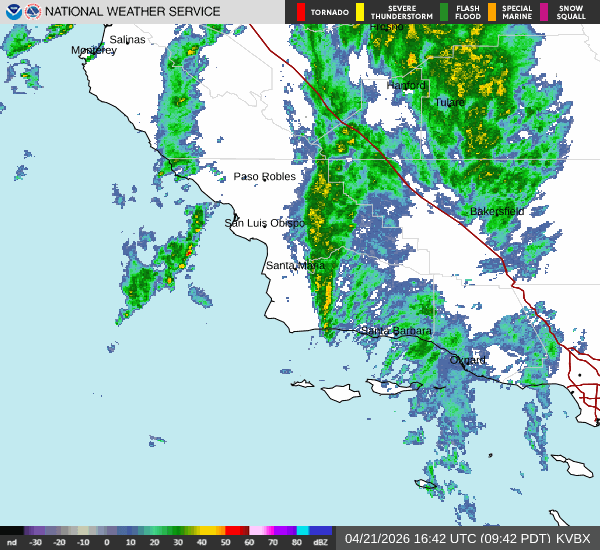Click the black nd segment of the color bar

click(12, 530)
